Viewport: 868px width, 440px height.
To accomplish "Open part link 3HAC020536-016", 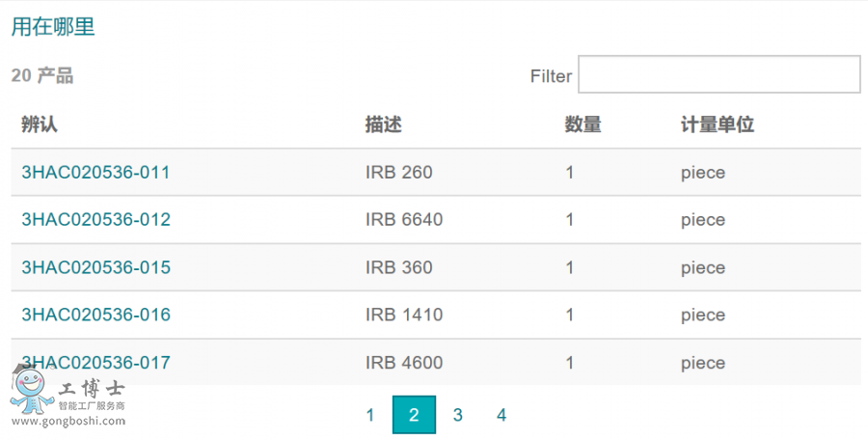I will click(x=95, y=315).
